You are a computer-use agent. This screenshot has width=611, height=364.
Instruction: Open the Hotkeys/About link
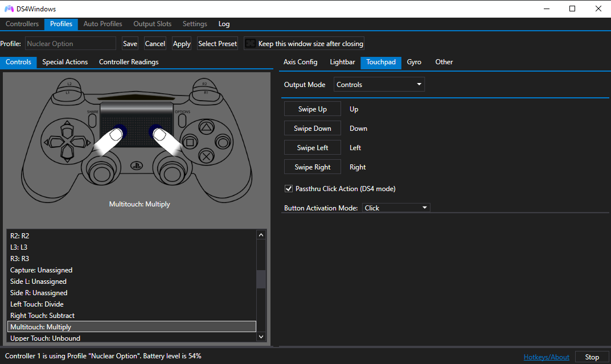click(x=546, y=357)
